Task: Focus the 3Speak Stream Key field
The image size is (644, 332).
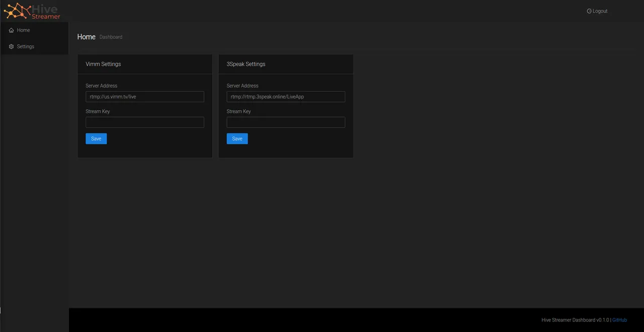Action: coord(286,122)
